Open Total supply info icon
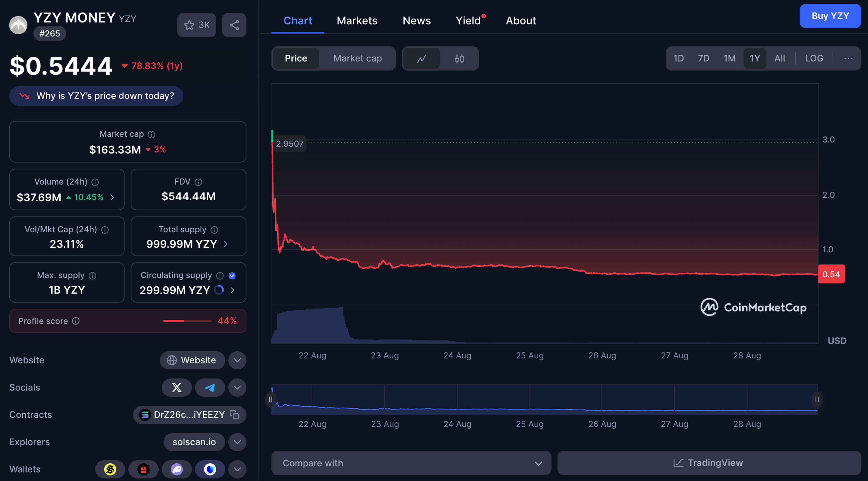This screenshot has width=868, height=481. [214, 230]
